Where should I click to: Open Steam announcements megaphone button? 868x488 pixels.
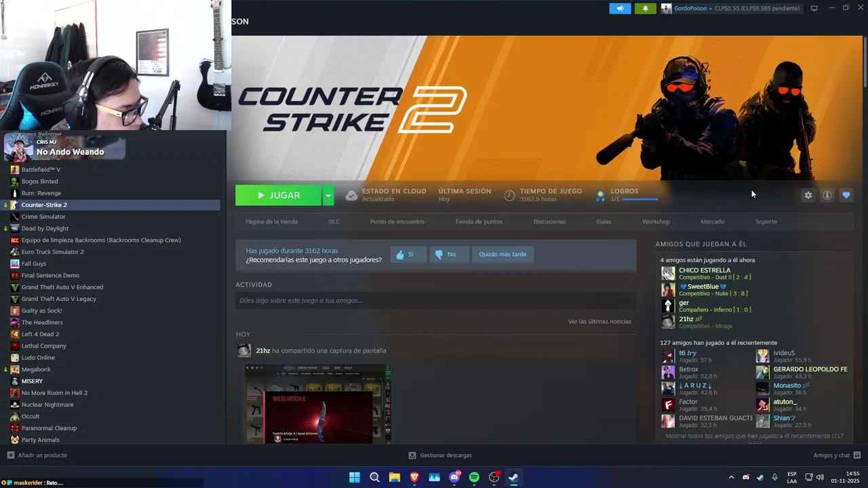[x=620, y=8]
